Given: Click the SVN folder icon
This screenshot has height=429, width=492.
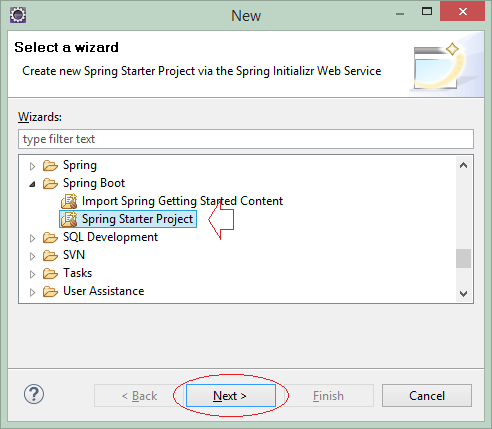Looking at the screenshot, I should (50, 255).
